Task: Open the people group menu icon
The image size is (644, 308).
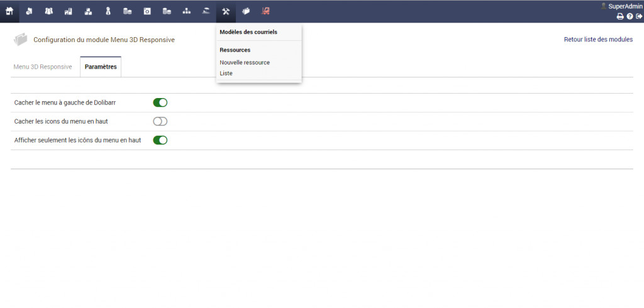Action: [49, 11]
